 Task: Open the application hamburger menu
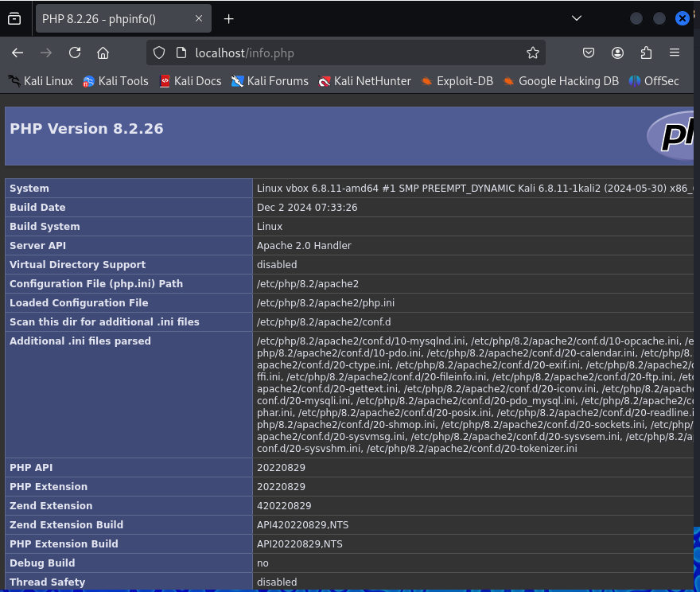pyautogui.click(x=675, y=53)
